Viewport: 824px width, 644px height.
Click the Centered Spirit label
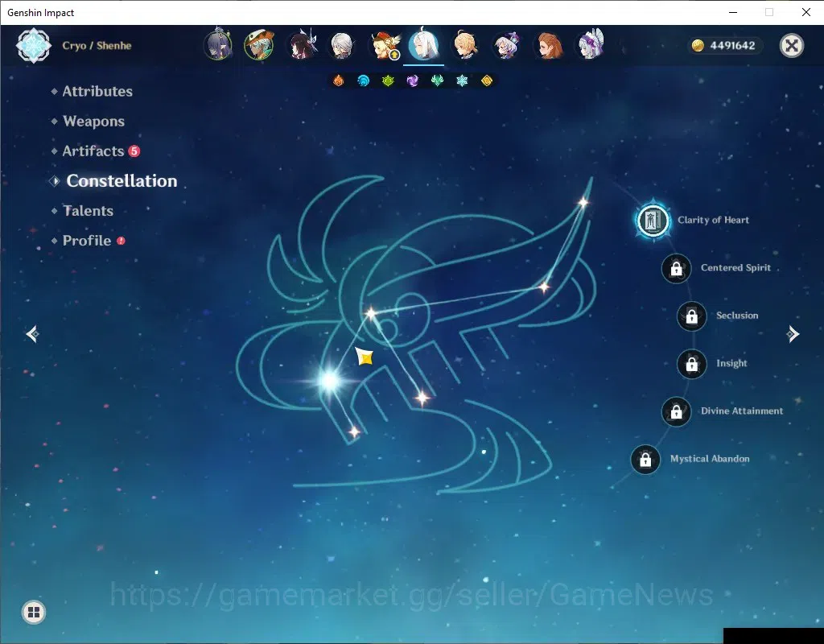coord(735,267)
